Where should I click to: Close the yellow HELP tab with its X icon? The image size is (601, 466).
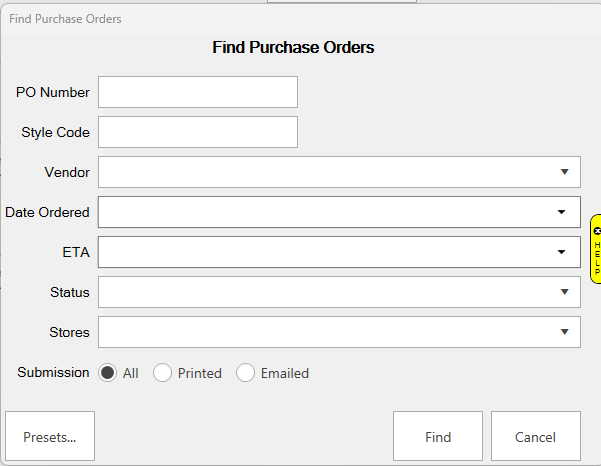pos(597,230)
